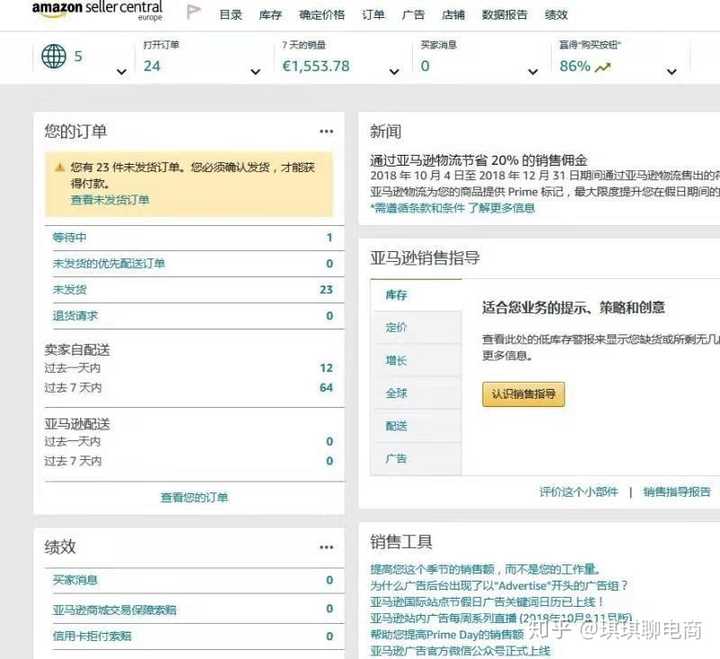Screen dimensions: 720x659
Task: Open the 库存 menu in top navigation
Action: 270,15
